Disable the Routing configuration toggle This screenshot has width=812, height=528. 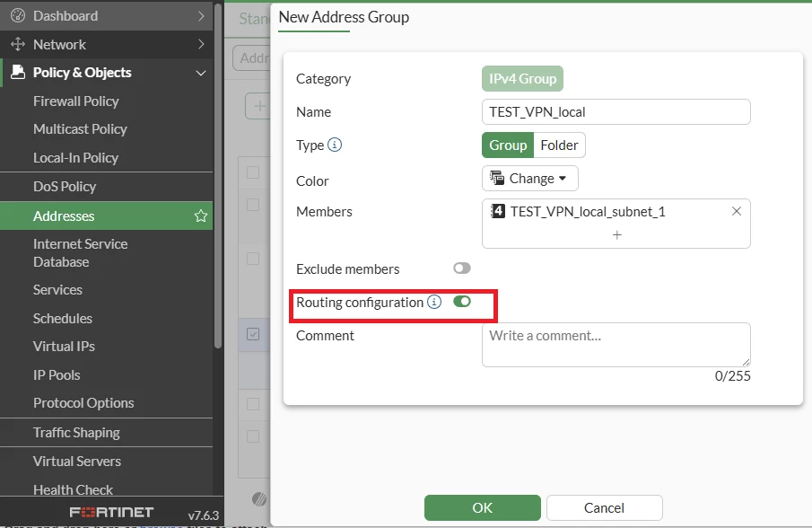point(462,301)
